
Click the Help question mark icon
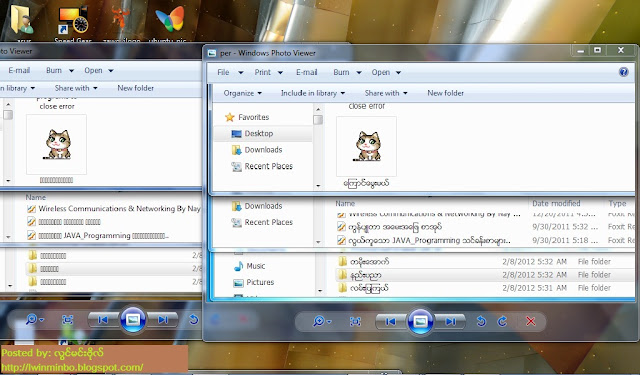623,72
